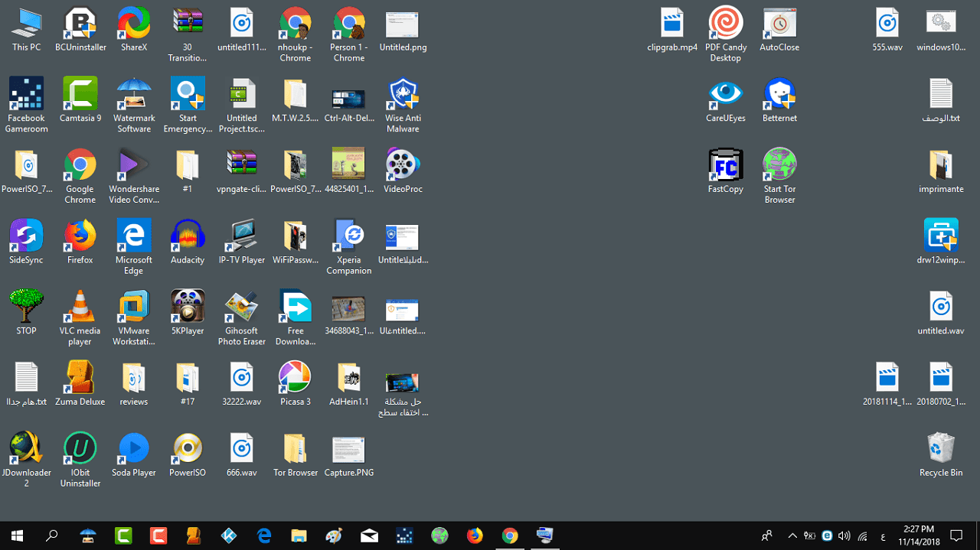Open the reviews folder
The width and height of the screenshot is (980, 550).
(134, 385)
